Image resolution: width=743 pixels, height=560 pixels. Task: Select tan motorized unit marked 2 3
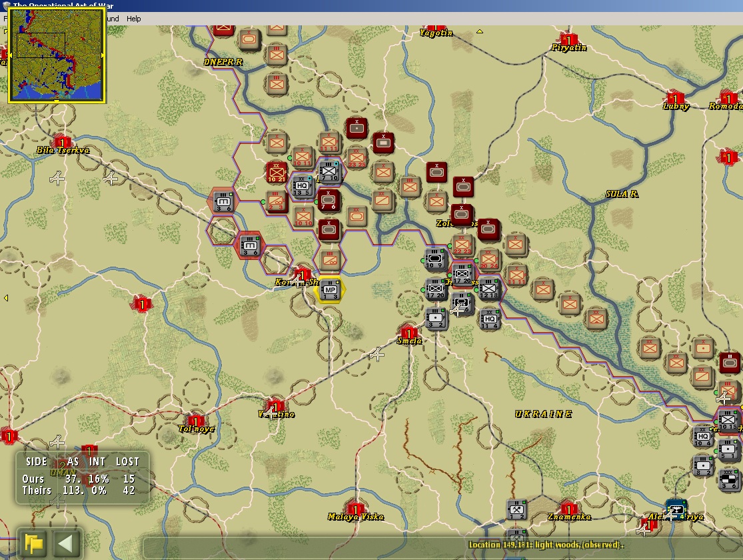tap(276, 201)
